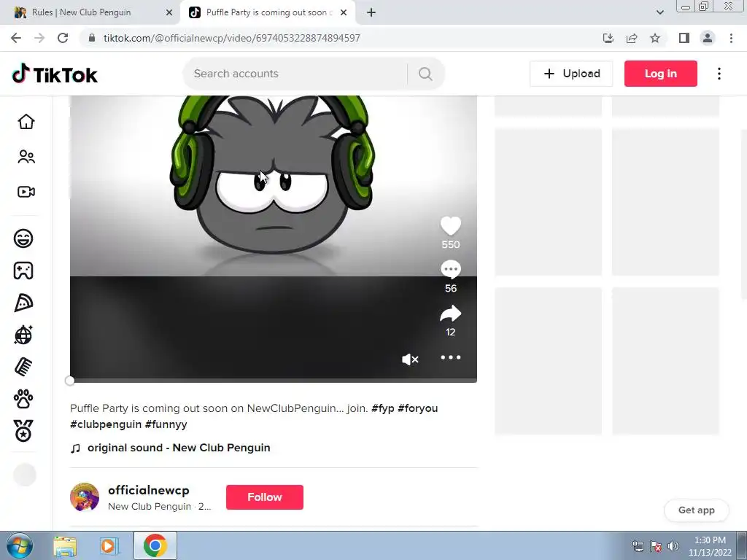
Task: Open video more options three dots
Action: pyautogui.click(x=450, y=357)
